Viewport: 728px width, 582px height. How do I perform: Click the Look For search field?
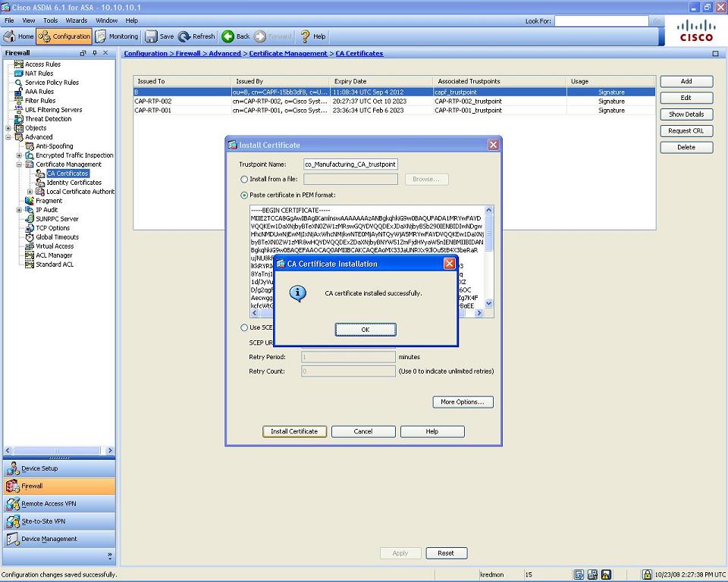point(601,21)
